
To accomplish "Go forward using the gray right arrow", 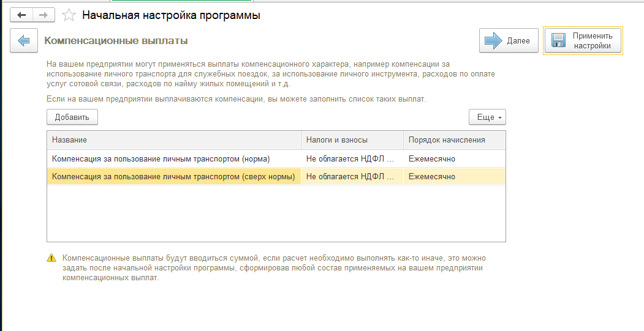I will [44, 15].
